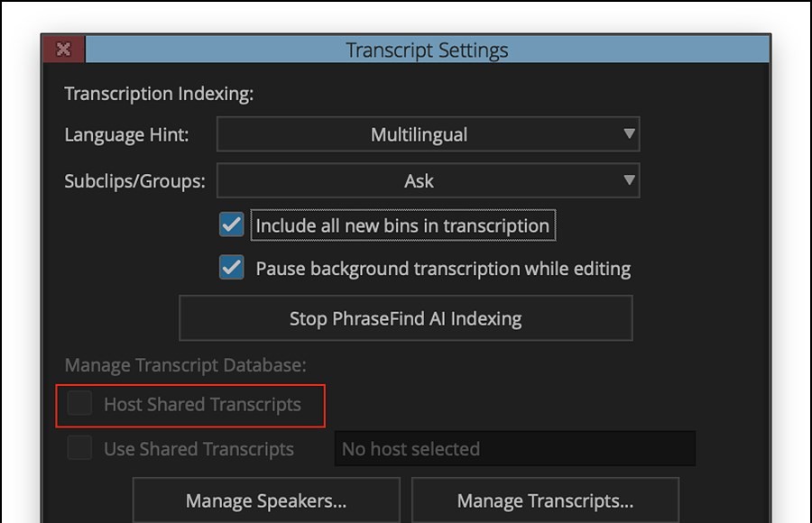Click the arrow icon on the Multilingual dropdown
Screen dimensions: 812x523
[x=629, y=135]
